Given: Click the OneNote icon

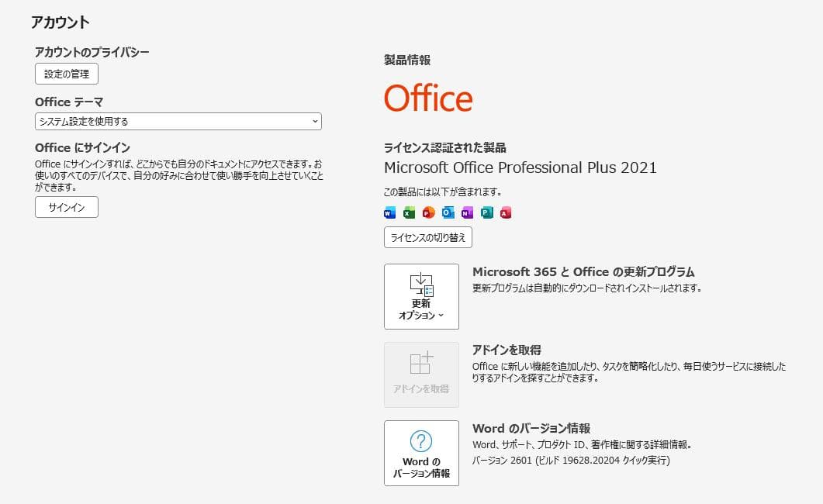Looking at the screenshot, I should [467, 212].
